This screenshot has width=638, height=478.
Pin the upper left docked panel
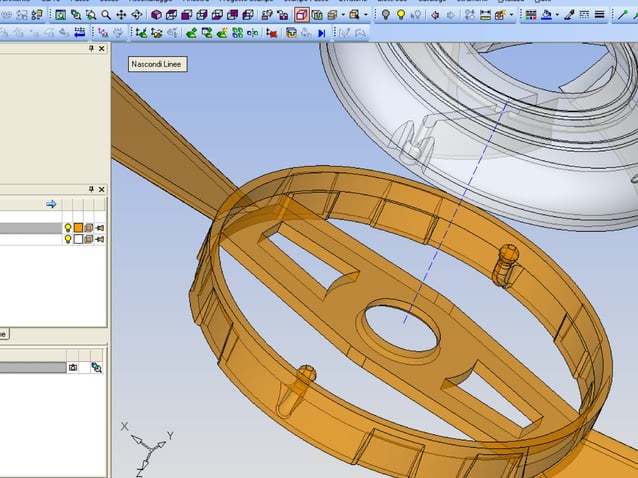tap(91, 48)
